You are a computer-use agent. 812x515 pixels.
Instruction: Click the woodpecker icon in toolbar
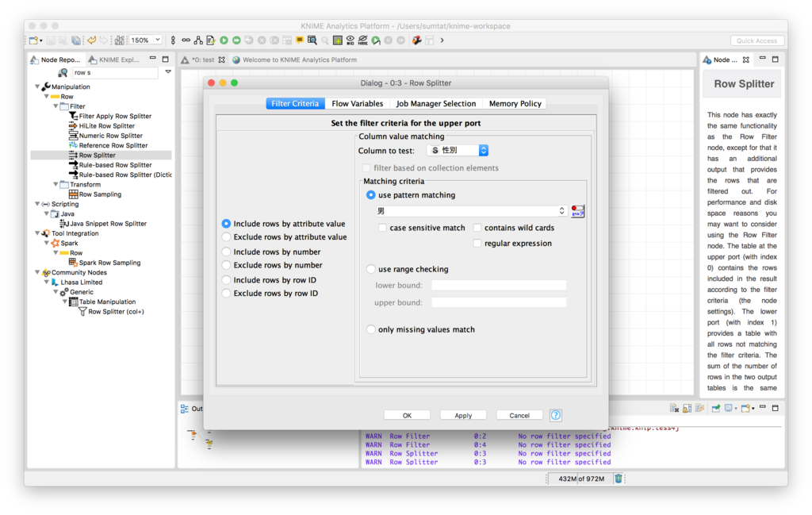click(x=416, y=40)
